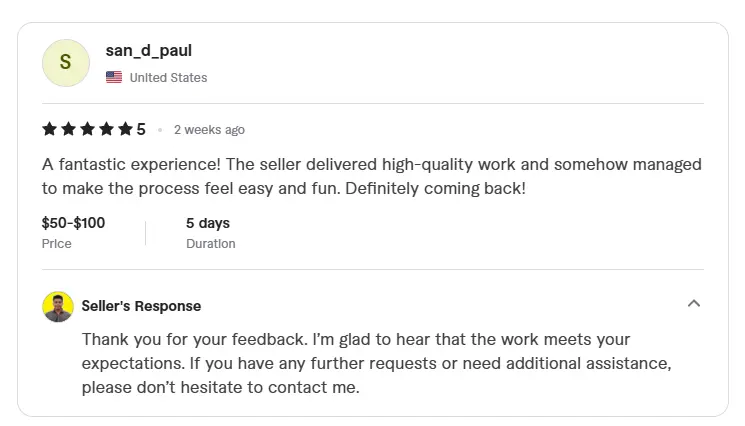Click the Duration label

210,244
